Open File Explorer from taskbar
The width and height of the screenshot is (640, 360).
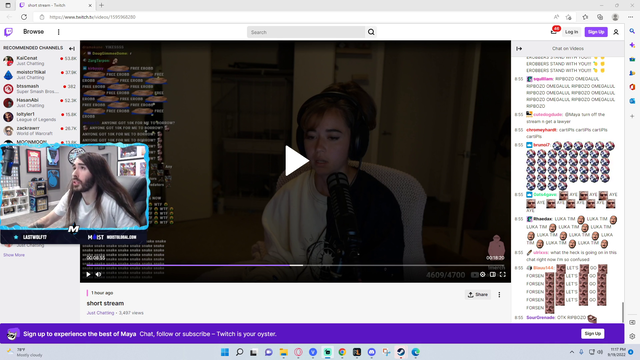coord(283,352)
